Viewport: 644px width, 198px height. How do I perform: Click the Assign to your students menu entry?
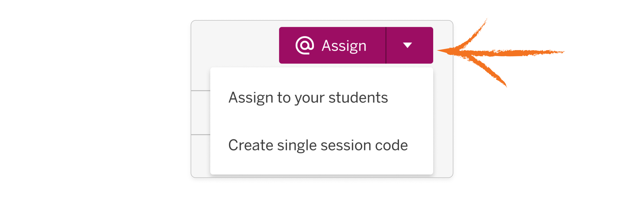click(x=308, y=98)
